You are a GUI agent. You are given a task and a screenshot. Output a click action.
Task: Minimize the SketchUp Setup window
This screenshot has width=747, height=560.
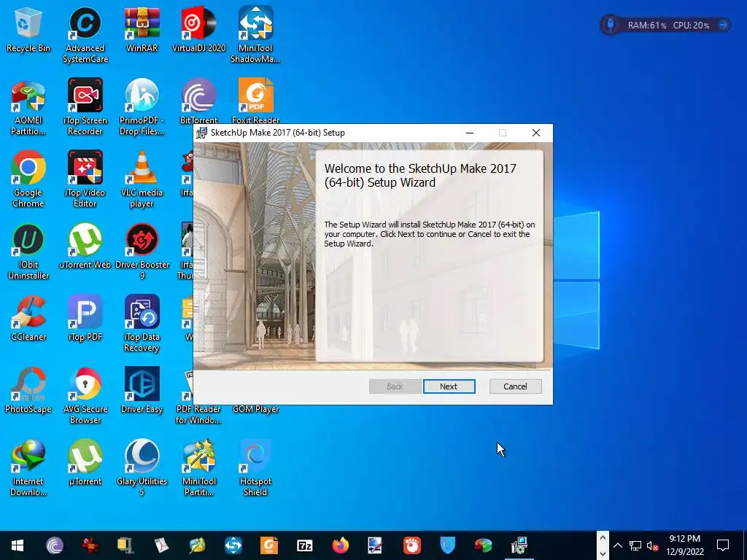click(470, 133)
